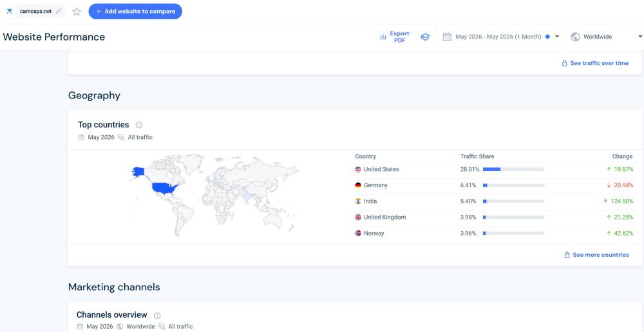This screenshot has width=644, height=332.
Task: Click lock icon beside See traffic over time
Action: tap(565, 63)
